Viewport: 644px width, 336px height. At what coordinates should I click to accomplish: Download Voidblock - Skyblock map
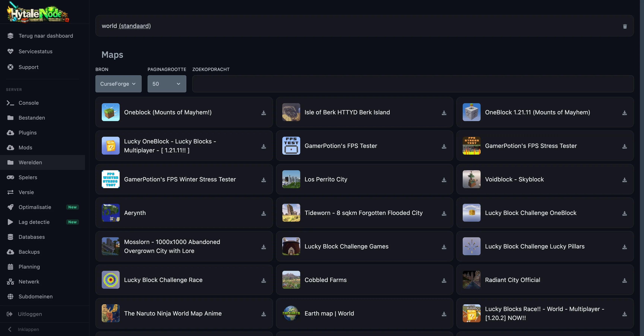[x=624, y=180]
